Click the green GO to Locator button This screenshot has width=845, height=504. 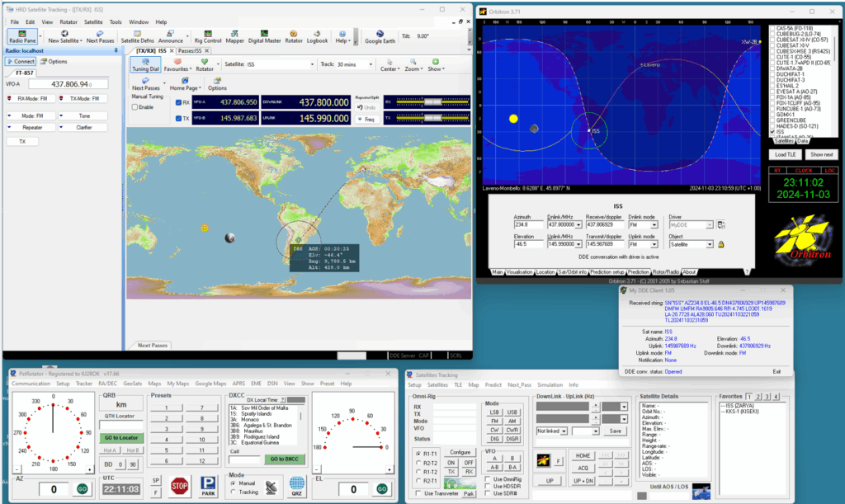point(120,437)
